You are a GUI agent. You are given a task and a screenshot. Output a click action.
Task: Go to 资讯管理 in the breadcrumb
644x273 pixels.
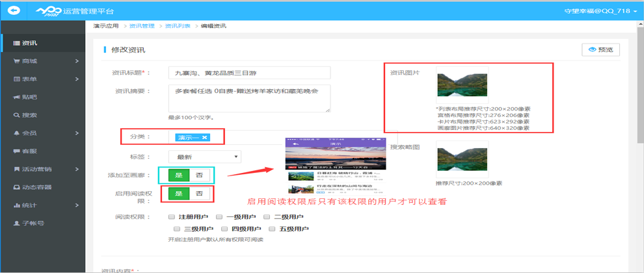(x=142, y=26)
